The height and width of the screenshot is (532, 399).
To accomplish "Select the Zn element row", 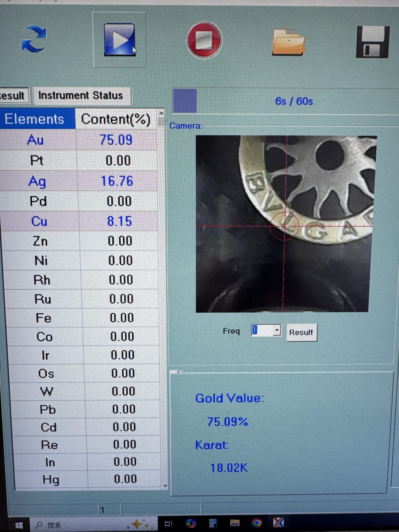I will [x=80, y=241].
